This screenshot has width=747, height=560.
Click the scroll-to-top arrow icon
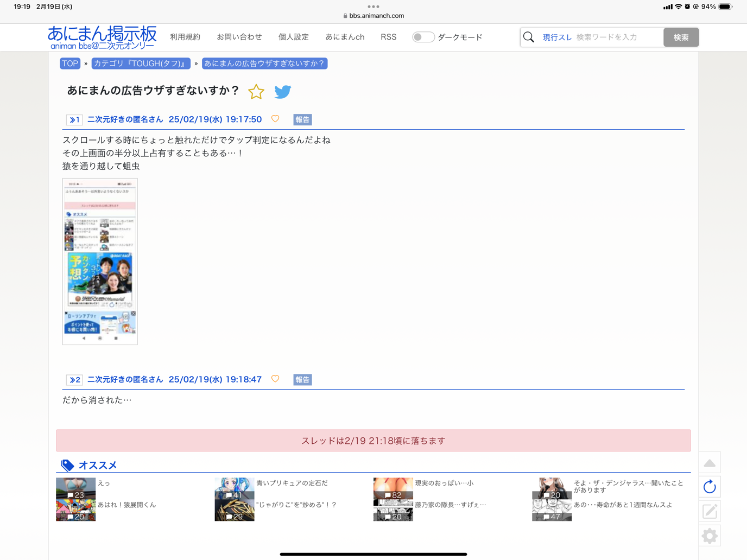tap(710, 463)
